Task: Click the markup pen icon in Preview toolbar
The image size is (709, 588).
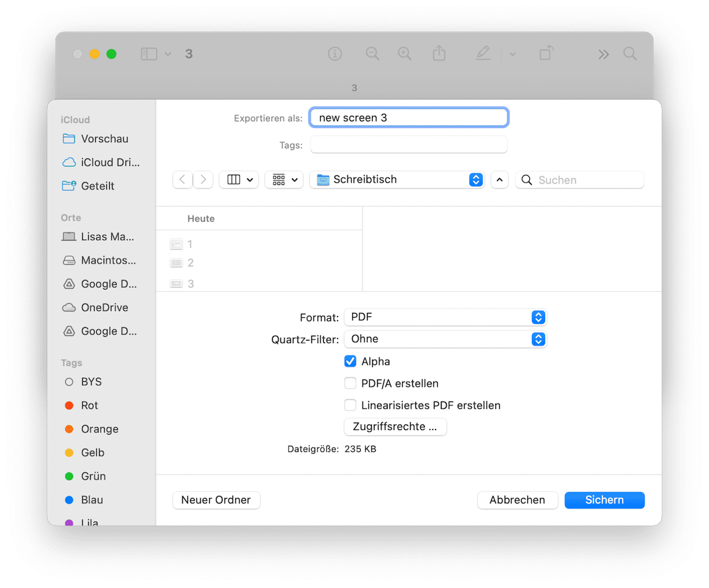Action: click(x=483, y=54)
